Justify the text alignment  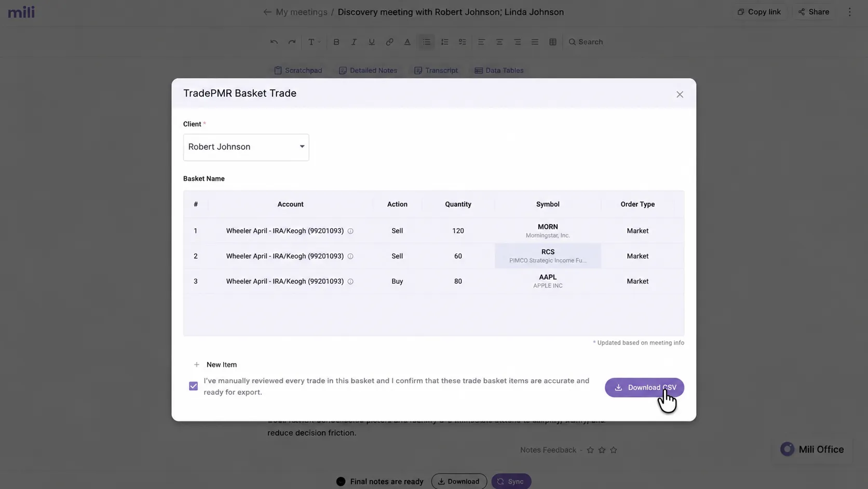(x=535, y=42)
